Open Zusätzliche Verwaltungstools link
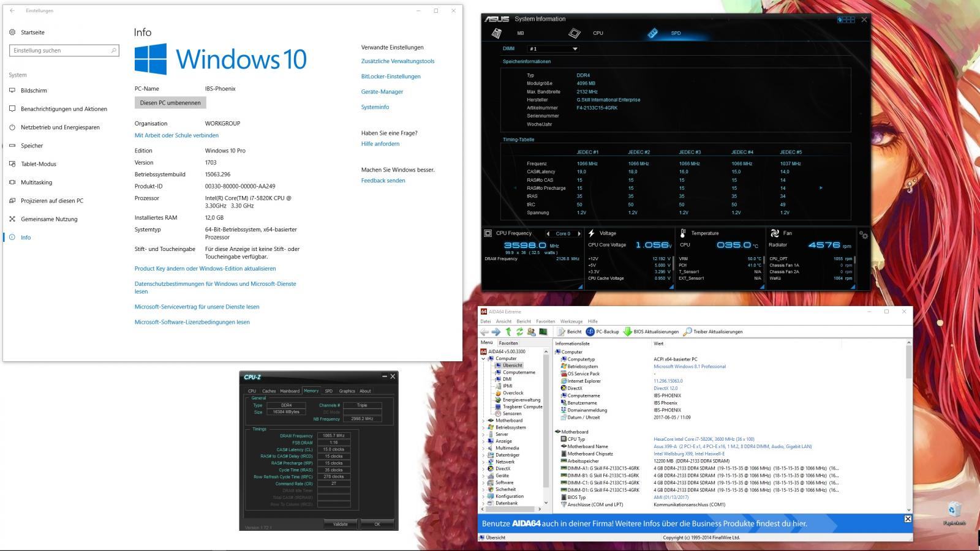Screen dimensions: 980x551 [x=398, y=61]
